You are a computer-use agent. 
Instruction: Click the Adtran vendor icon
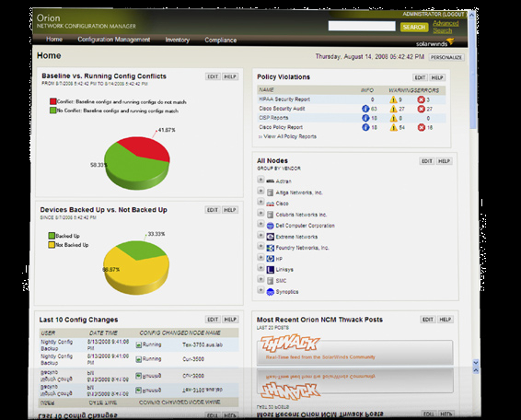pyautogui.click(x=270, y=181)
